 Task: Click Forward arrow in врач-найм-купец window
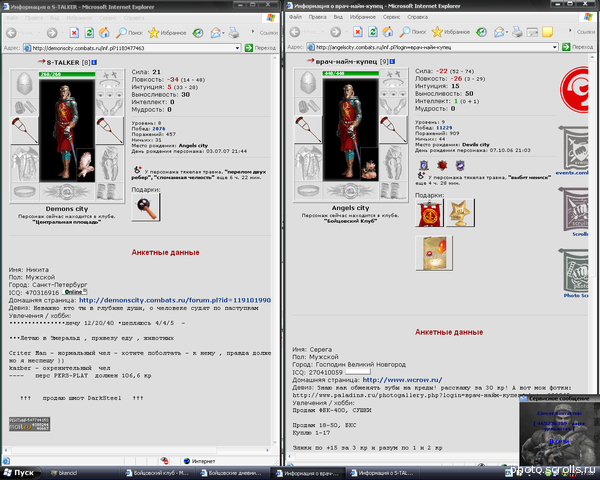click(x=336, y=32)
